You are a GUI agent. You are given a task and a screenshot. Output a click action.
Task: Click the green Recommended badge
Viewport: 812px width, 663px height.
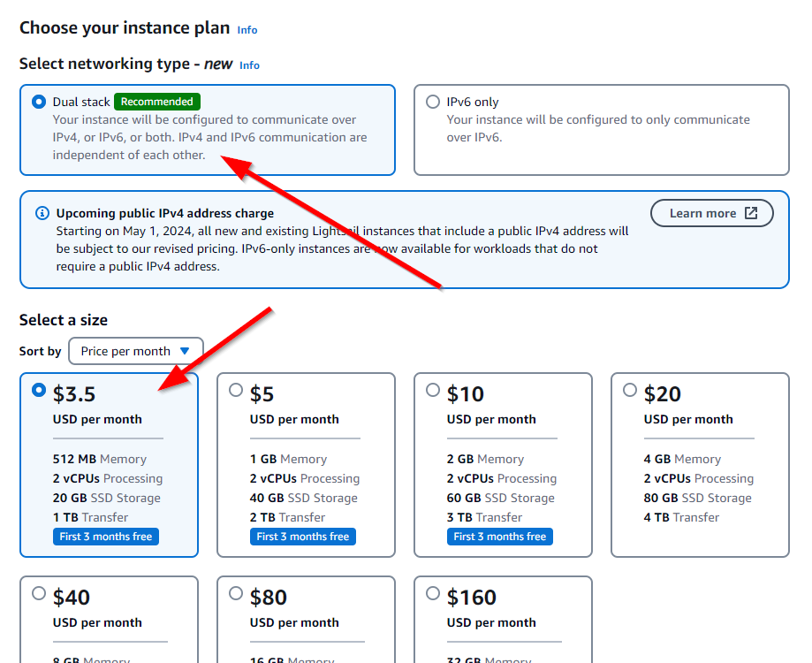(x=157, y=102)
